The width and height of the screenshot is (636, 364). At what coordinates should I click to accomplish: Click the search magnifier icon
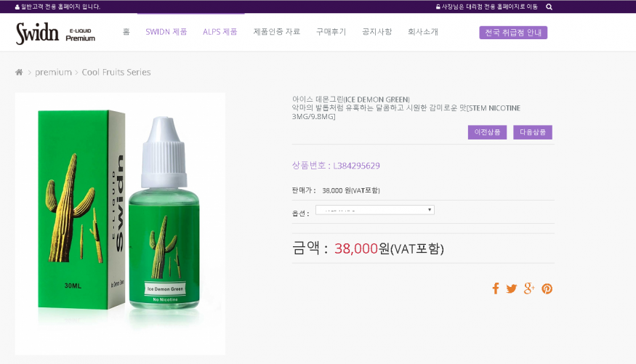[x=549, y=7]
